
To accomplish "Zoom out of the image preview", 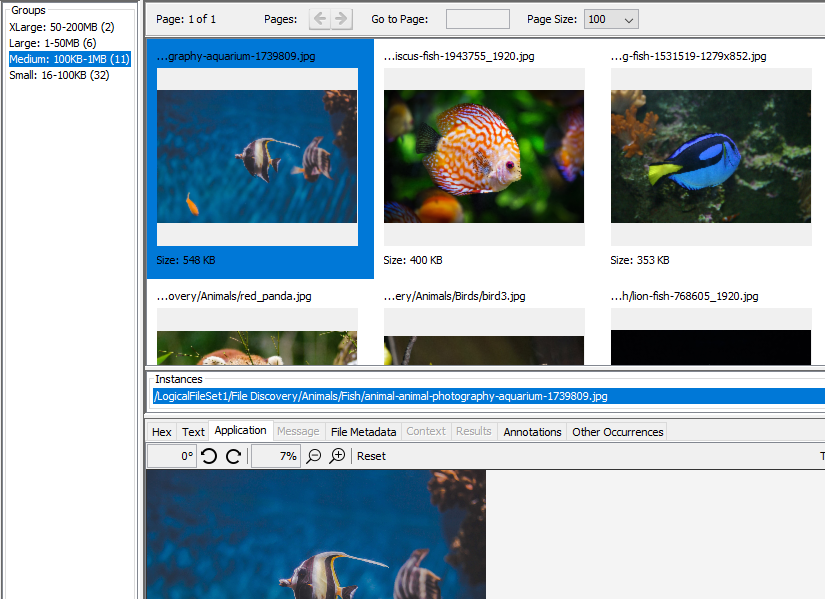I will 314,456.
